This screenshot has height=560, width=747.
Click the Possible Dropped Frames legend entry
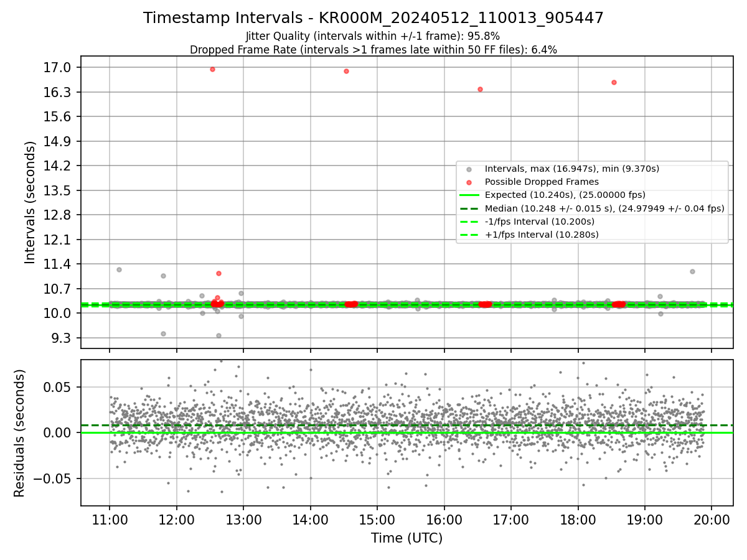(542, 182)
